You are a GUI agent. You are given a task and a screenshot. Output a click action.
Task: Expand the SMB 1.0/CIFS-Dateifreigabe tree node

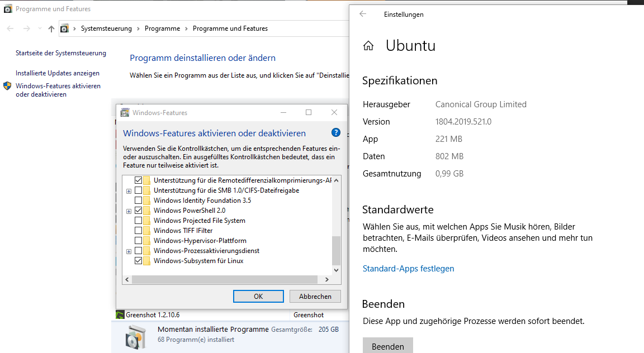(129, 191)
